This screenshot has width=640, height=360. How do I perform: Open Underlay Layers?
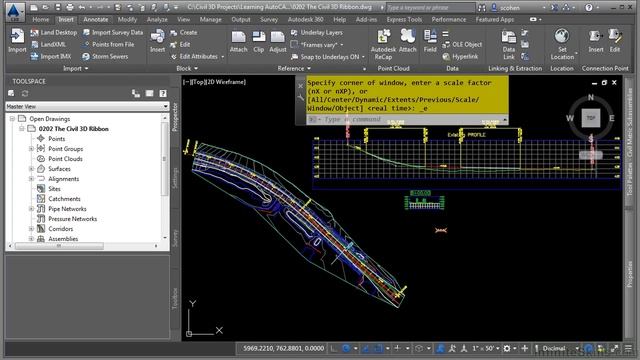tap(317, 32)
